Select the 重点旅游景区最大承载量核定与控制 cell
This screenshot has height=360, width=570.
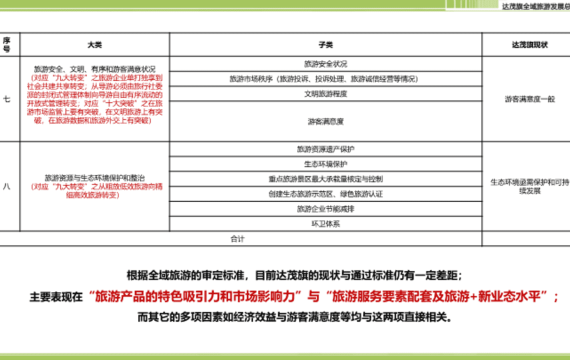[x=326, y=179]
